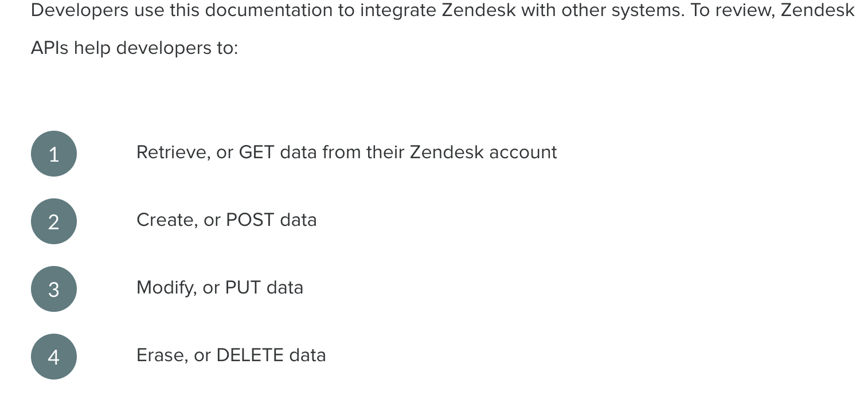The image size is (868, 399).
Task: Click the number 1 circle icon
Action: tap(54, 154)
